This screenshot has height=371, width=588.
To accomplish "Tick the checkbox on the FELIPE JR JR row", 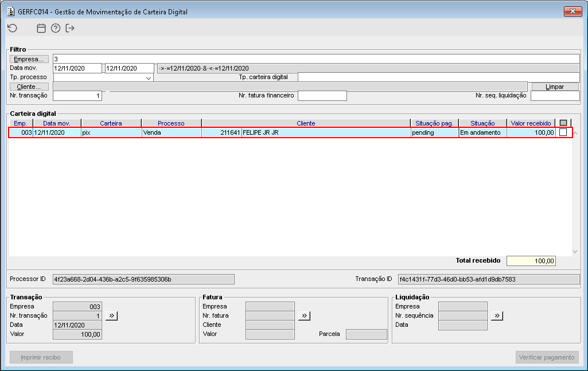I will point(563,132).
